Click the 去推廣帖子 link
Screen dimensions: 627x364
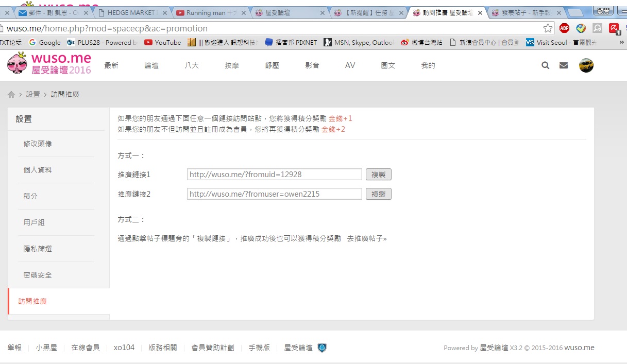(x=366, y=239)
